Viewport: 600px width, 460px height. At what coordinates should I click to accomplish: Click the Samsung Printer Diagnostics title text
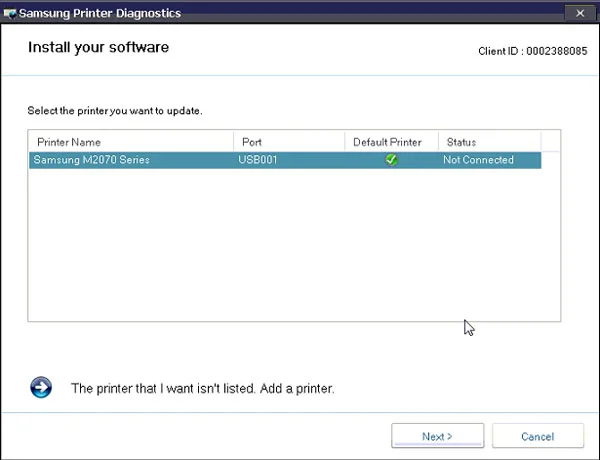(x=98, y=13)
